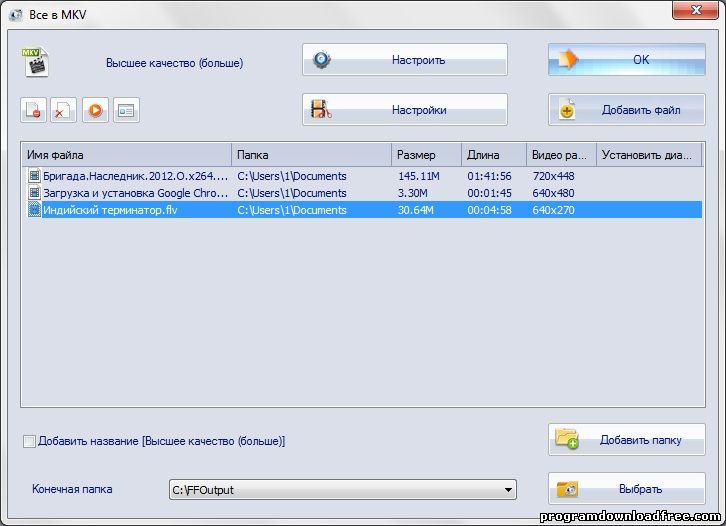This screenshot has width=726, height=526.
Task: Close the Все в MKV window
Action: (x=695, y=10)
